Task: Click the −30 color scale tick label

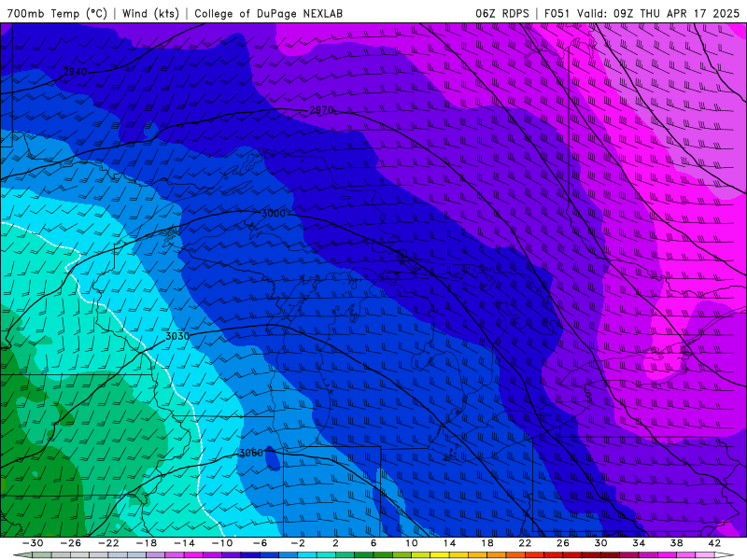Action: [x=33, y=543]
